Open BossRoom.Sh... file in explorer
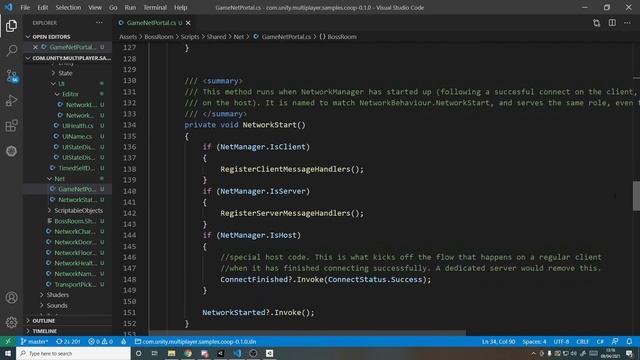Screen dimensions: 640x360 pyautogui.click(x=75, y=221)
